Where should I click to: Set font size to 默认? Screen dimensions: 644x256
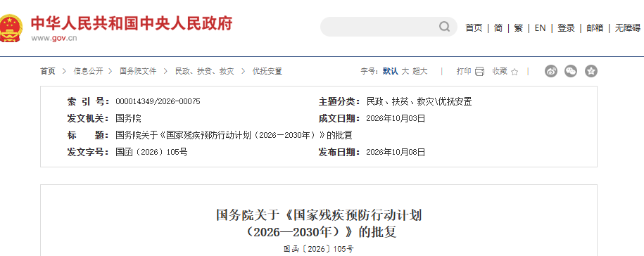pyautogui.click(x=390, y=72)
